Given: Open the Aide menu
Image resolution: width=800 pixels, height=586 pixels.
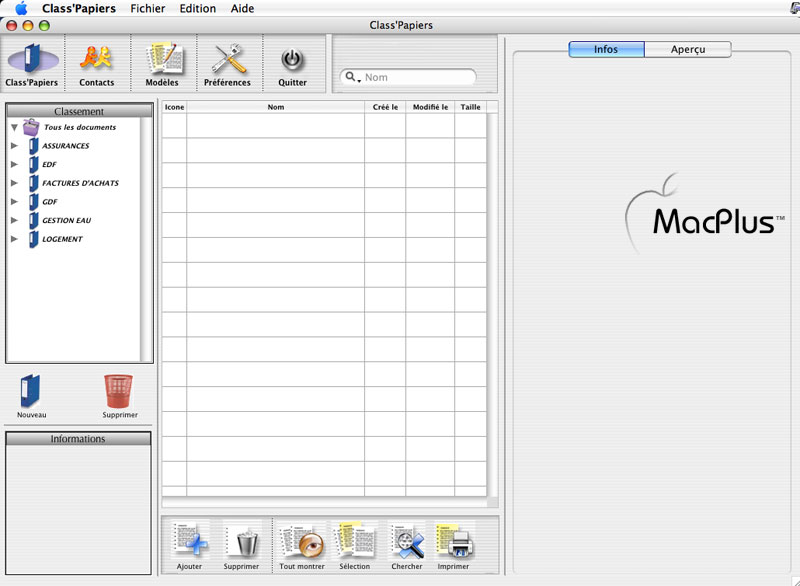Looking at the screenshot, I should coord(242,8).
